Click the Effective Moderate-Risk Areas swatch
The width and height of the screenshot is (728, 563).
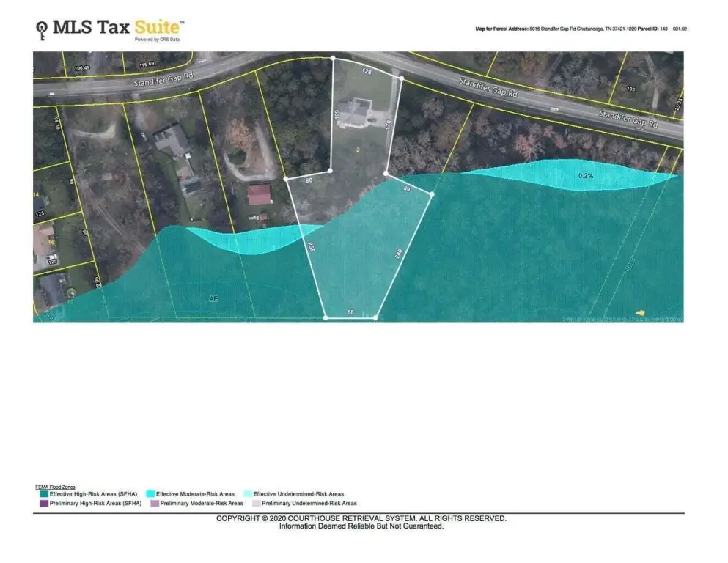pos(150,494)
